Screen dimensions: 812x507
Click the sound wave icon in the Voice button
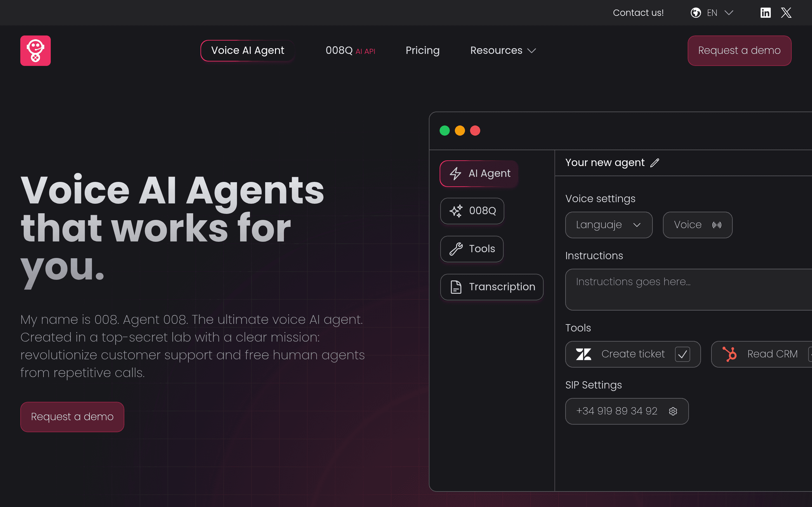(x=717, y=225)
